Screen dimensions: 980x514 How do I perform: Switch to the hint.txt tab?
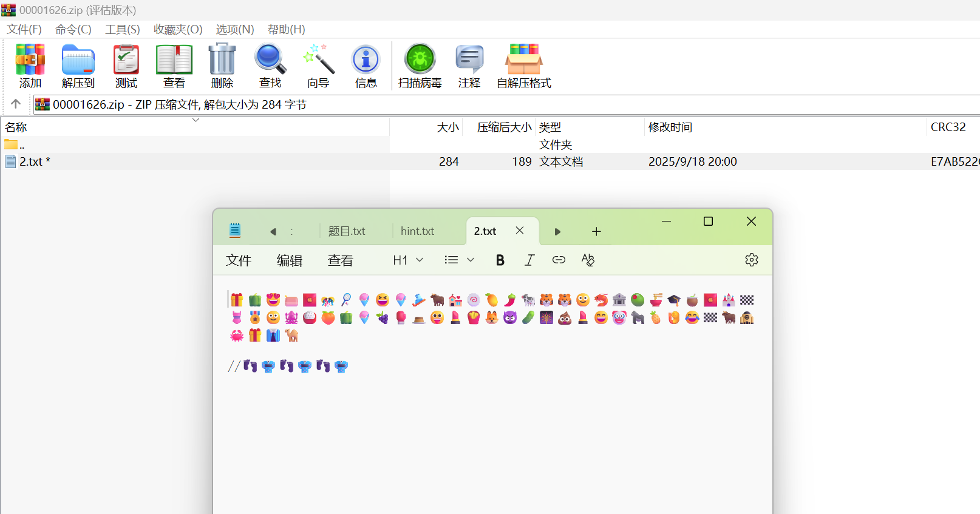417,231
